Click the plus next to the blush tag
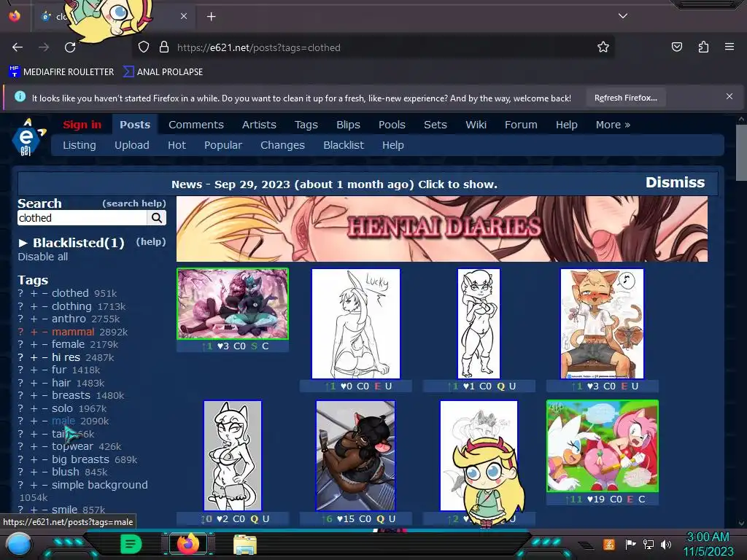Screen dimensions: 747x560 click(34, 472)
